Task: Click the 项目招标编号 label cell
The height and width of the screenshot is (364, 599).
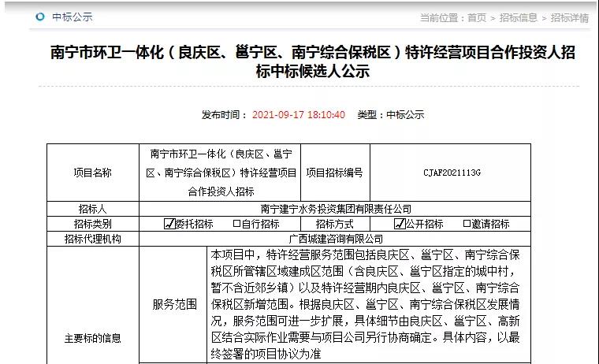Action: (335, 173)
